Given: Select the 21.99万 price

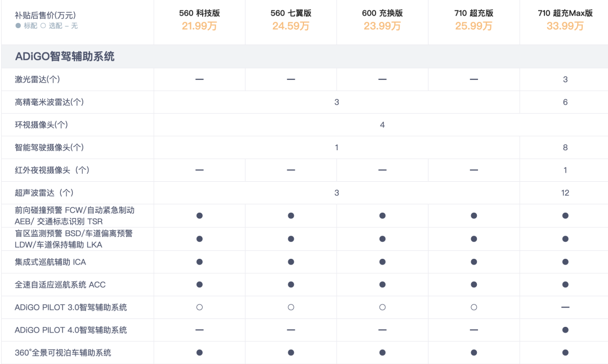Looking at the screenshot, I should (199, 26).
